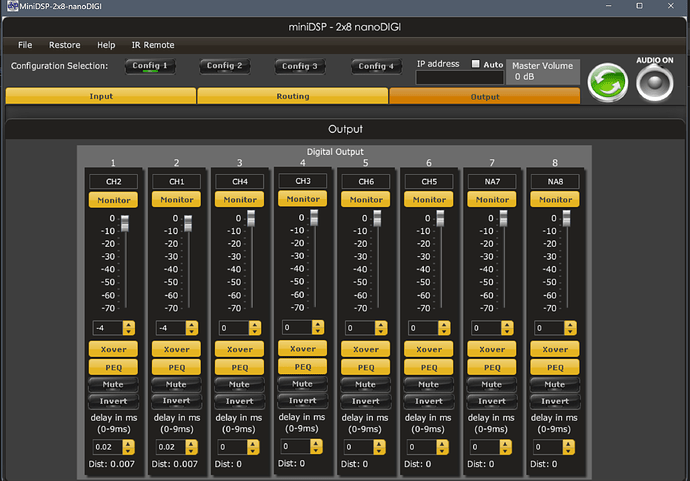Screen dimensions: 690x481
Task: Click the Master Volume 0 dB display
Action: (543, 71)
